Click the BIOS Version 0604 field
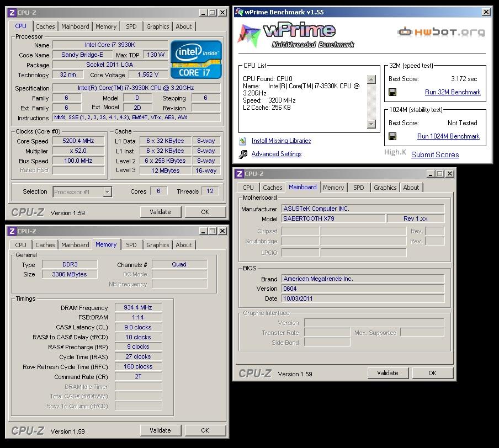This screenshot has height=448, width=499. (363, 289)
